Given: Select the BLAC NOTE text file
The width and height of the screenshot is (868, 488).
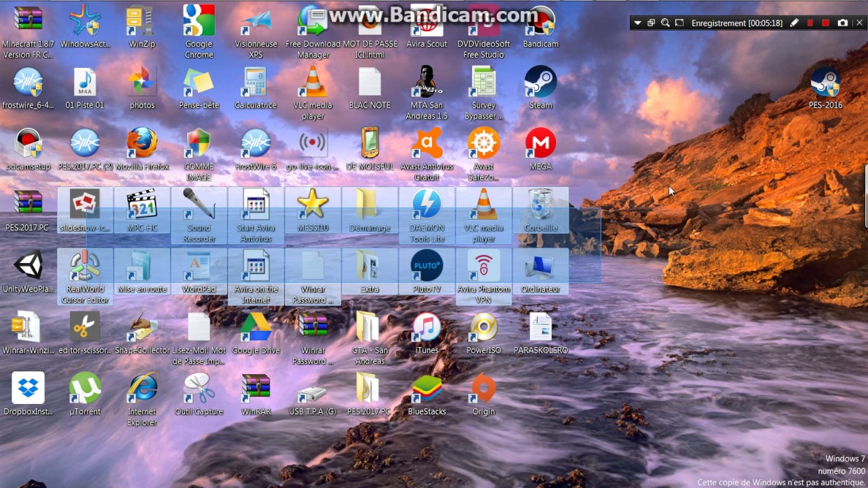Looking at the screenshot, I should coord(370,82).
